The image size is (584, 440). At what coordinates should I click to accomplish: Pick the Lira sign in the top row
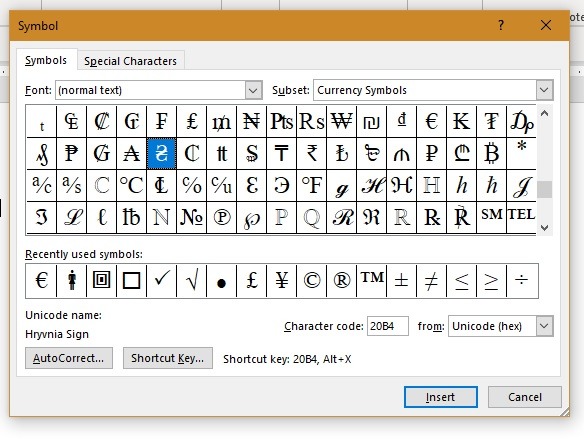(x=191, y=121)
